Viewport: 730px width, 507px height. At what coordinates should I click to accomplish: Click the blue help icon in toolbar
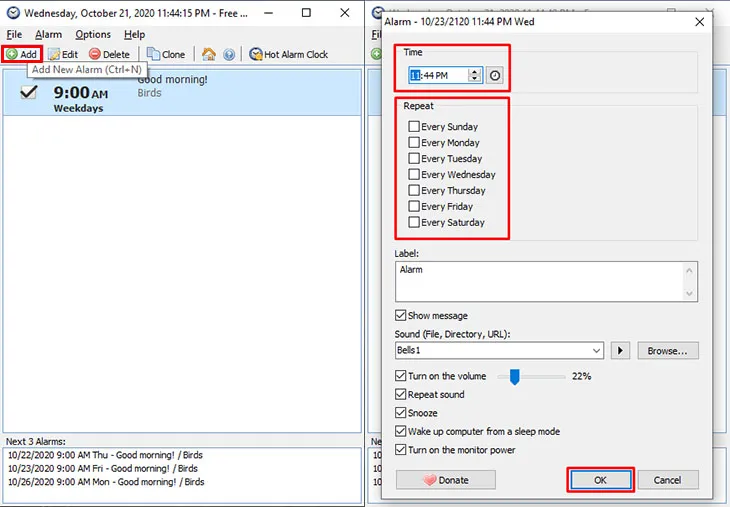coord(229,54)
